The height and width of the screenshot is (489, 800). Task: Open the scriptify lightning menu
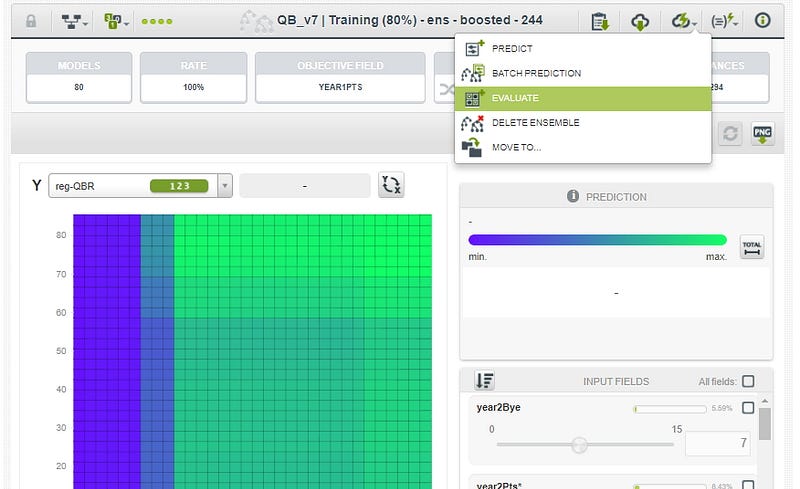pyautogui.click(x=724, y=21)
